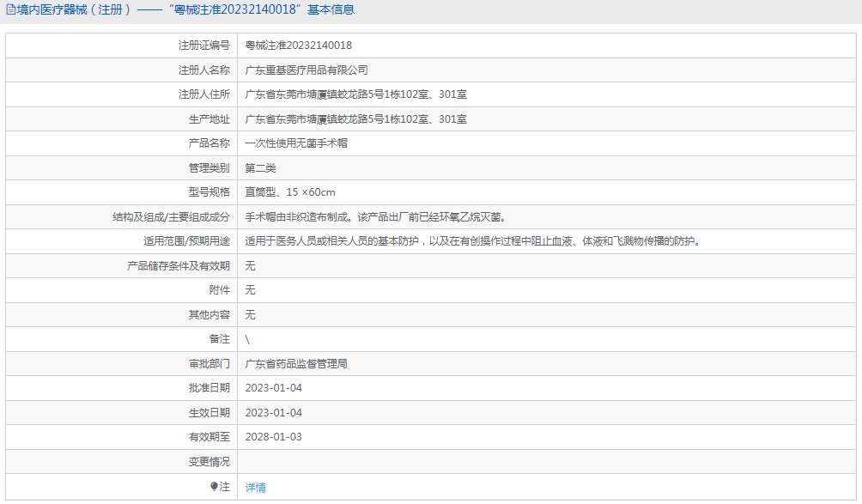Select company name 广东重基医疗用品有限公司
The image size is (862, 504).
tap(307, 70)
